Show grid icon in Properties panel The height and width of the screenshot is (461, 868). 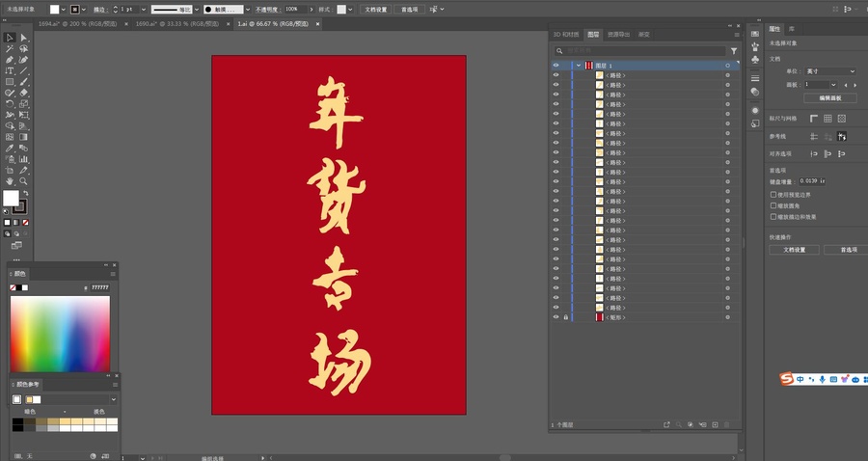[827, 119]
